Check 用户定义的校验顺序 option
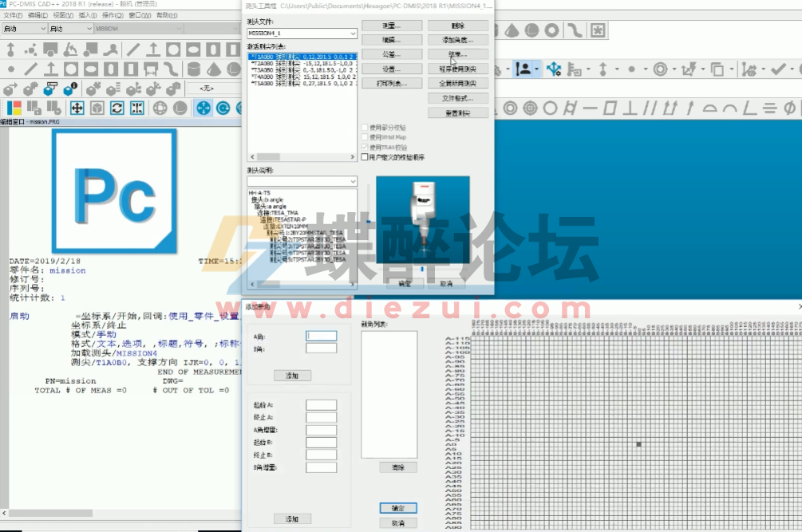Image resolution: width=802 pixels, height=532 pixels. pos(364,157)
